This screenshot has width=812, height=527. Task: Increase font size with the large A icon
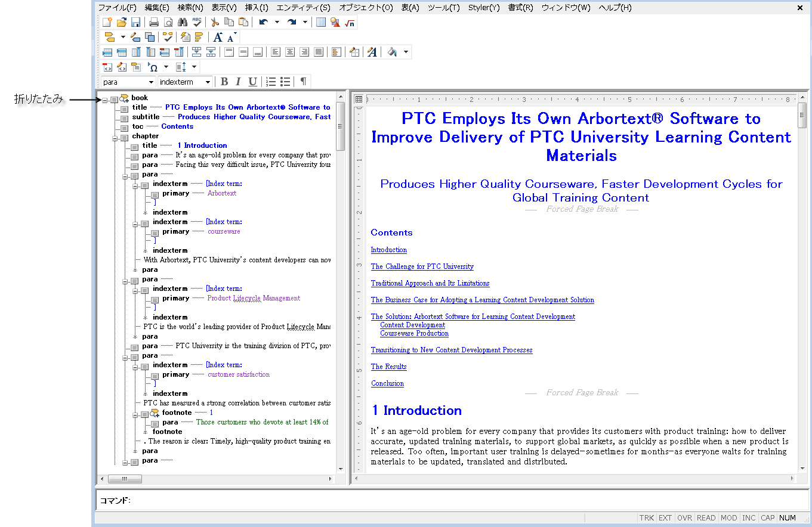pyautogui.click(x=218, y=37)
